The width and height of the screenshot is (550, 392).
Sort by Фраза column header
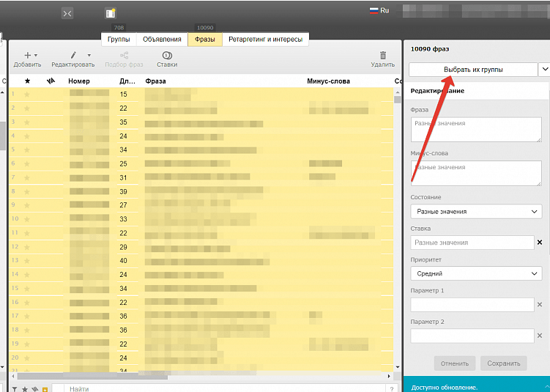click(x=155, y=81)
